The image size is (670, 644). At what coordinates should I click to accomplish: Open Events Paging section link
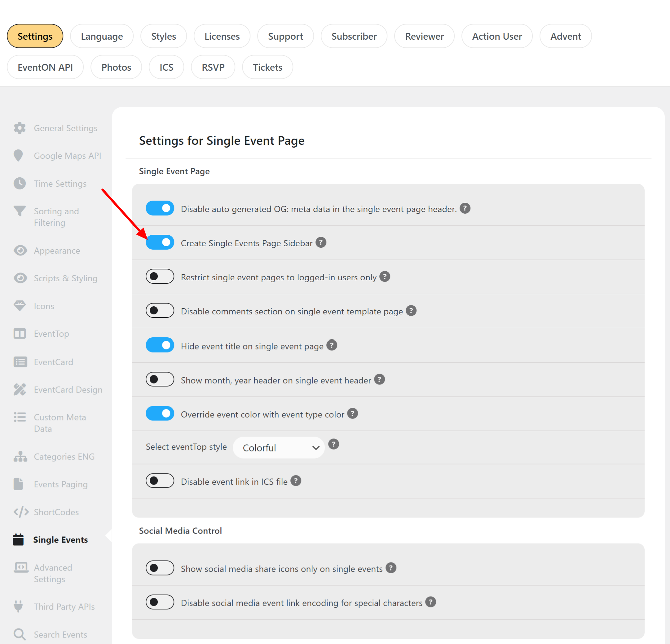point(61,484)
